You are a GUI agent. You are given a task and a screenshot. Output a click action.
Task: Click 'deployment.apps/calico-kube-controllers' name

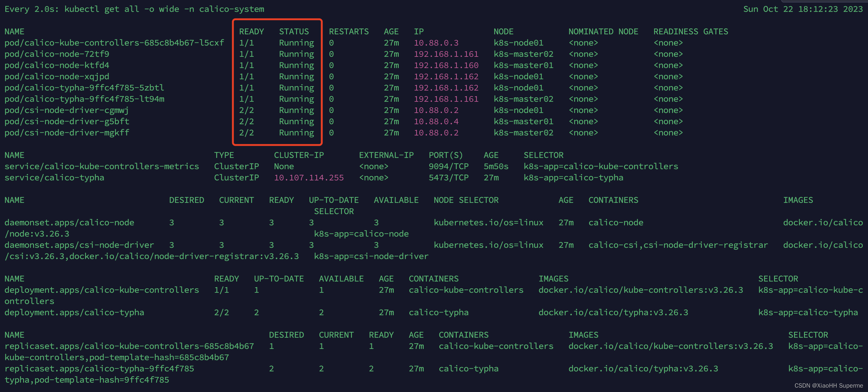[102, 290]
